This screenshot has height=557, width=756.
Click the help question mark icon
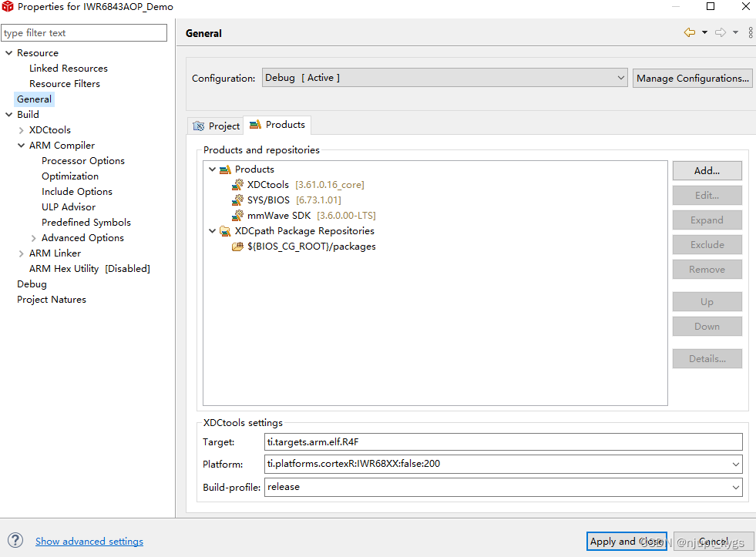15,540
